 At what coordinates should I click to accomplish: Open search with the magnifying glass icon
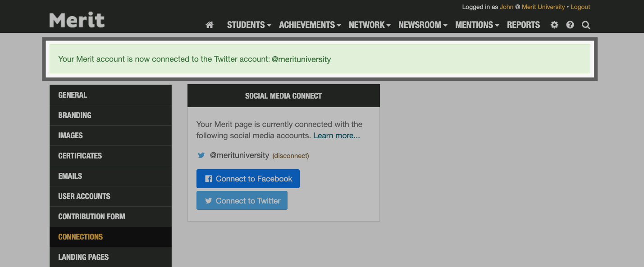(x=585, y=25)
